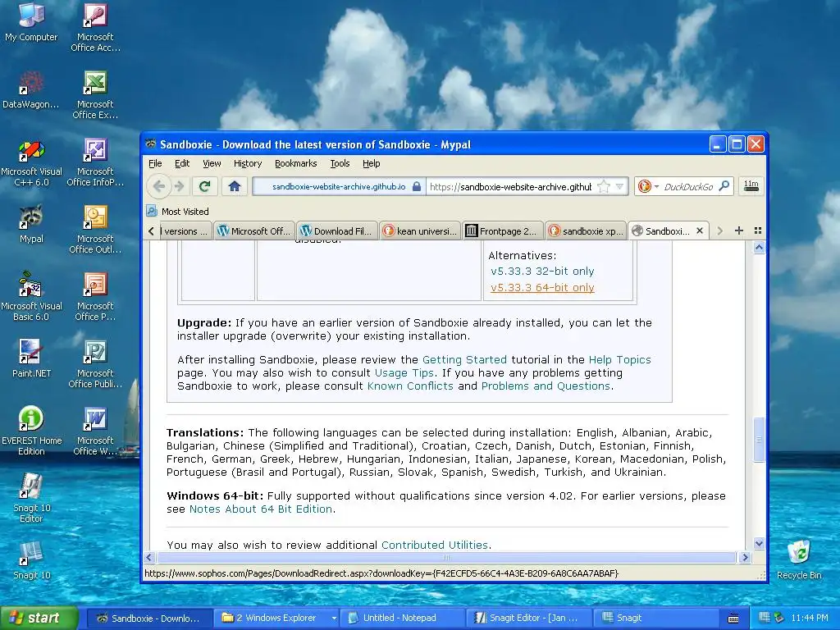The height and width of the screenshot is (630, 840).
Task: Open the Usage Tips link
Action: coord(404,373)
